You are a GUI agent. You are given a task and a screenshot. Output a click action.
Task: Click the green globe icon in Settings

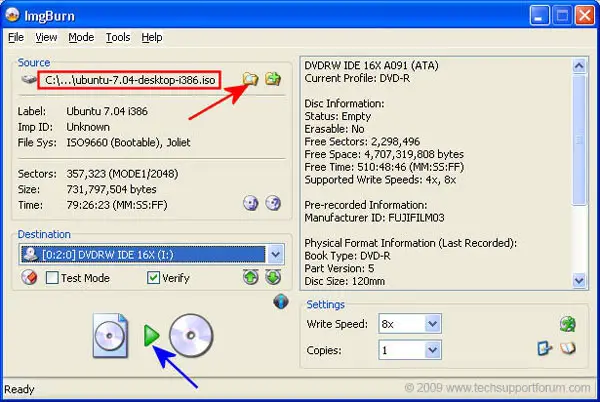[567, 324]
